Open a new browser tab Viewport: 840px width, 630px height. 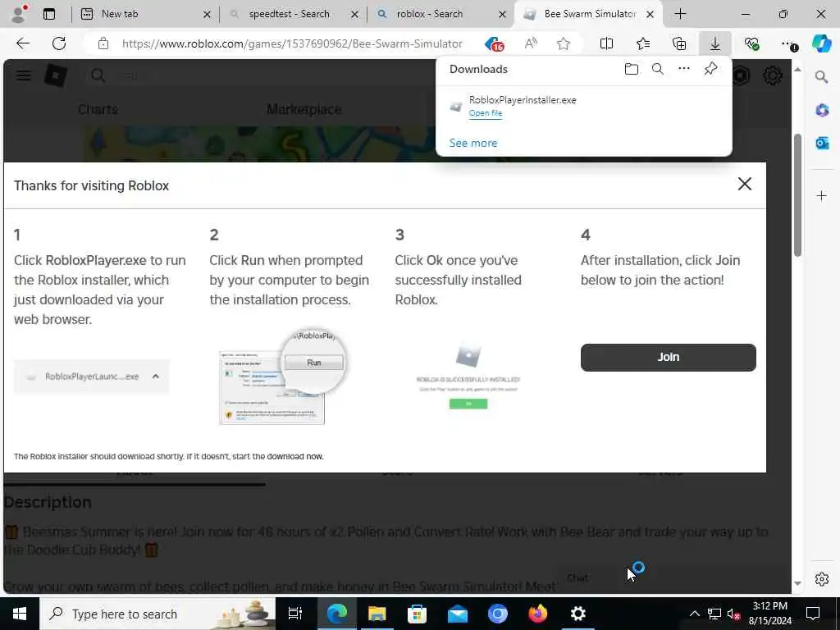(680, 14)
